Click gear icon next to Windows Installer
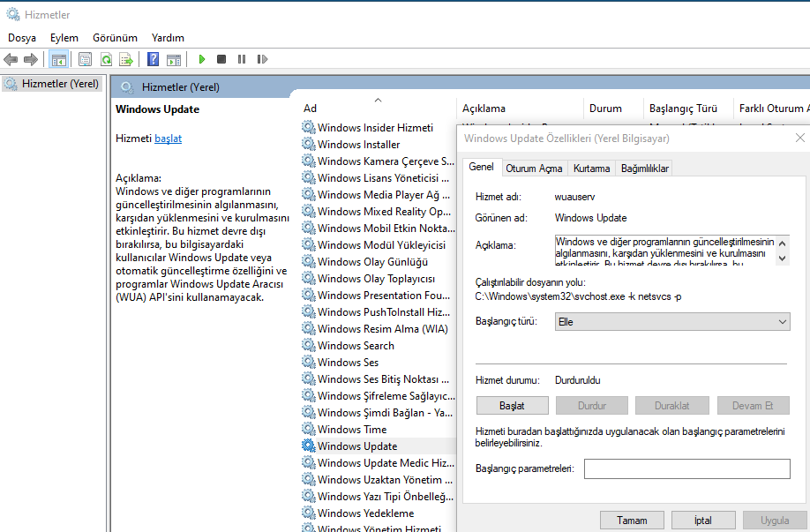Image resolution: width=810 pixels, height=532 pixels. pos(309,144)
